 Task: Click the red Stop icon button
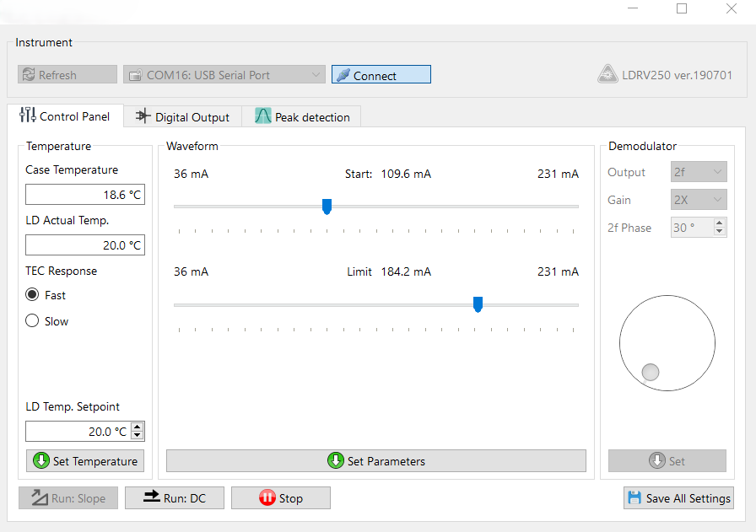point(267,498)
